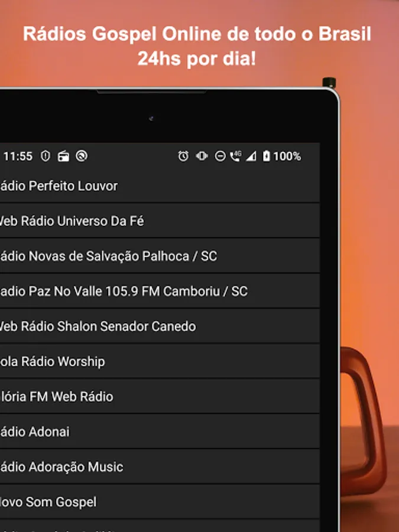Open Glória FM Web Rádio
399x532 pixels.
pyautogui.click(x=160, y=397)
